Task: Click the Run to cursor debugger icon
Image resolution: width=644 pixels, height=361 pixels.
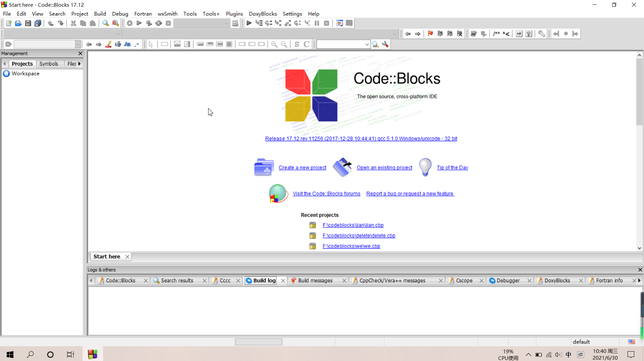Action: tap(259, 23)
